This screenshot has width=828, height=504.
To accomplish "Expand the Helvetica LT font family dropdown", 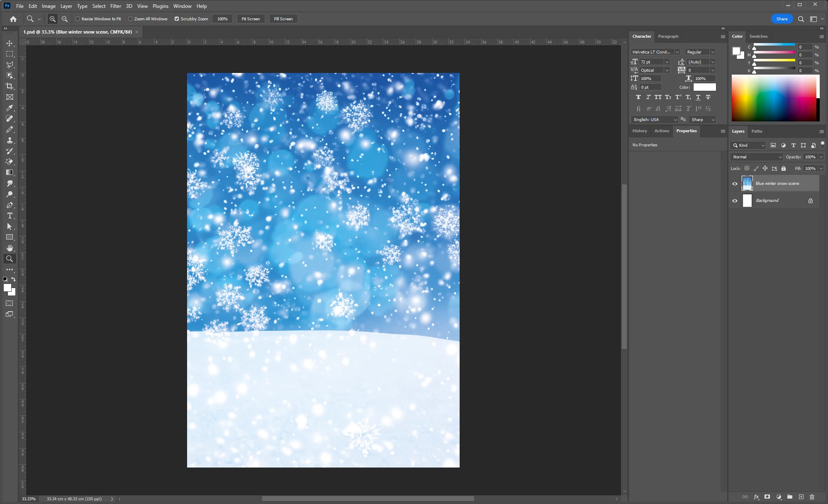I will pyautogui.click(x=677, y=52).
